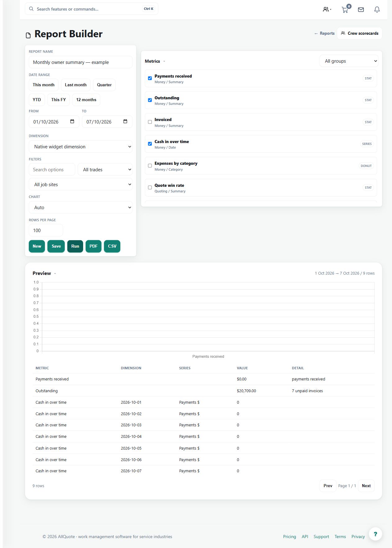392x548 pixels.
Task: Check the Expenses by category metric
Action: click(x=150, y=166)
